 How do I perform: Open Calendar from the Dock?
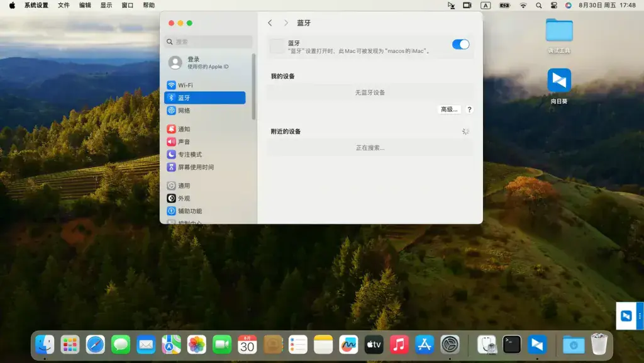coord(247,345)
